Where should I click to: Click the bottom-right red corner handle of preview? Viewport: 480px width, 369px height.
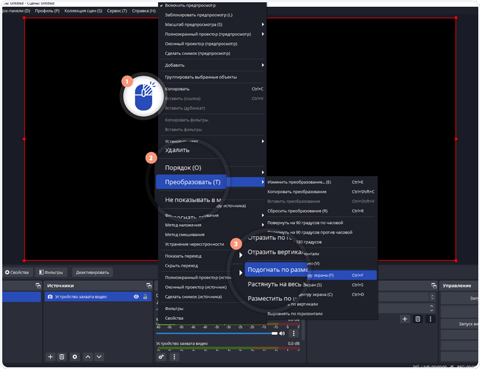456,260
